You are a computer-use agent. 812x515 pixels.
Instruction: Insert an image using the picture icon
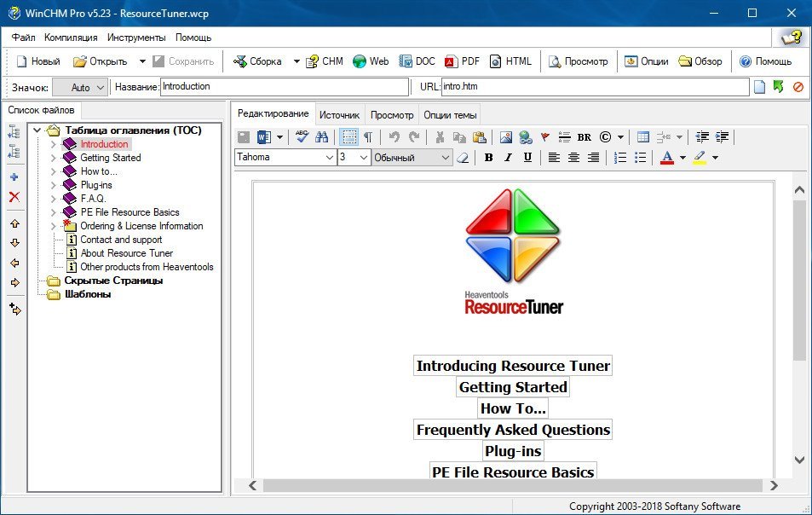pos(506,136)
